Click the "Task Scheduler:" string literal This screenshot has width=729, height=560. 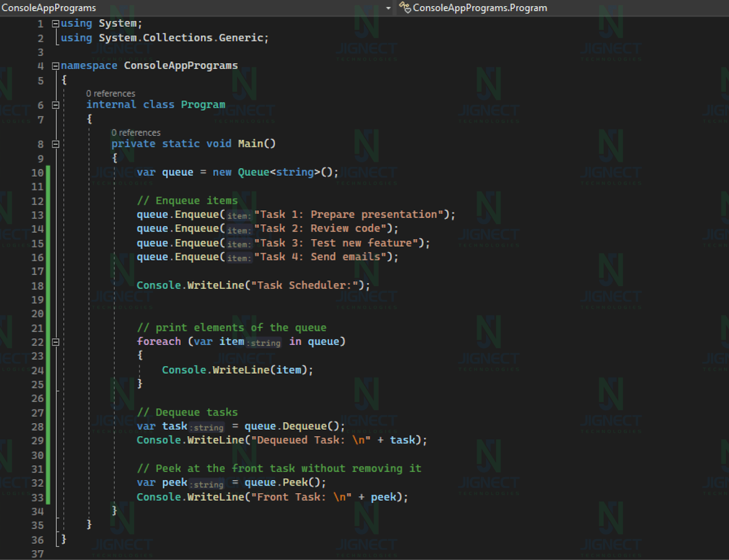(x=305, y=285)
